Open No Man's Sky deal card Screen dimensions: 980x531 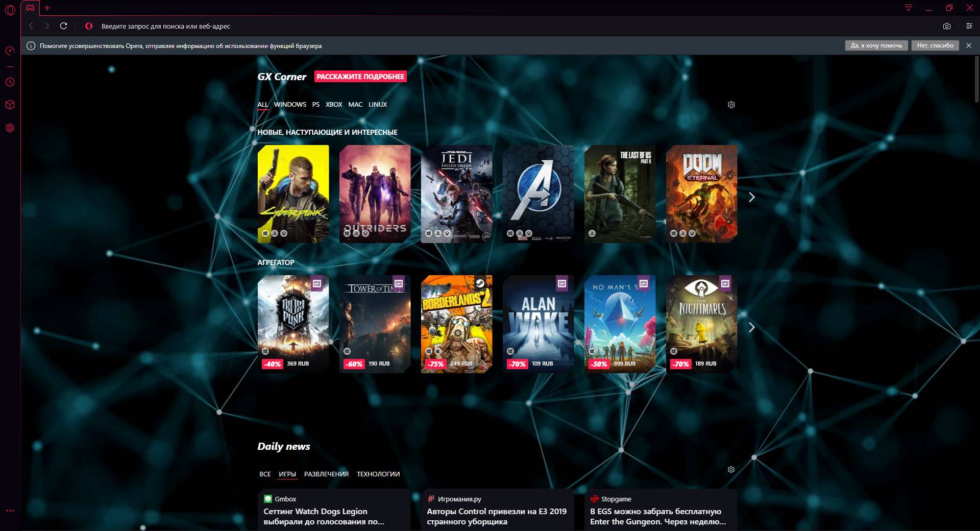point(620,324)
